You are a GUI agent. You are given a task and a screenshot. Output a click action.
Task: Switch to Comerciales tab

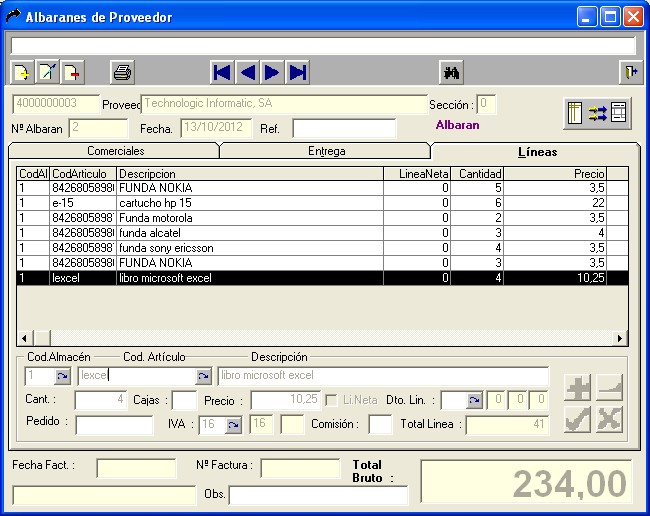[115, 151]
